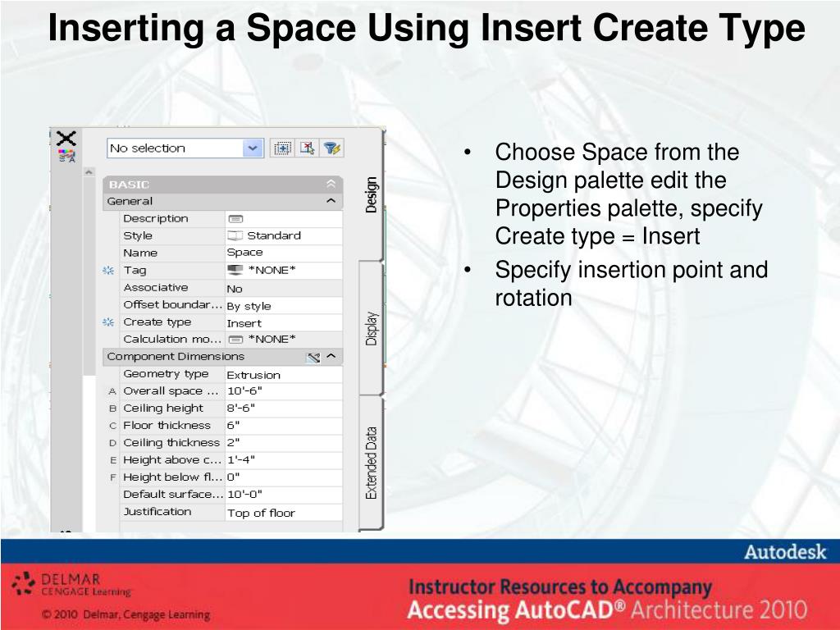Click the Style property label
Image resolution: width=840 pixels, height=630 pixels.
(x=138, y=235)
